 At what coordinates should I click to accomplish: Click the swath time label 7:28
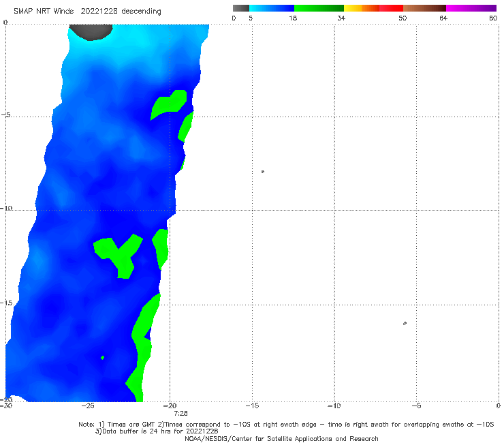coord(180,414)
